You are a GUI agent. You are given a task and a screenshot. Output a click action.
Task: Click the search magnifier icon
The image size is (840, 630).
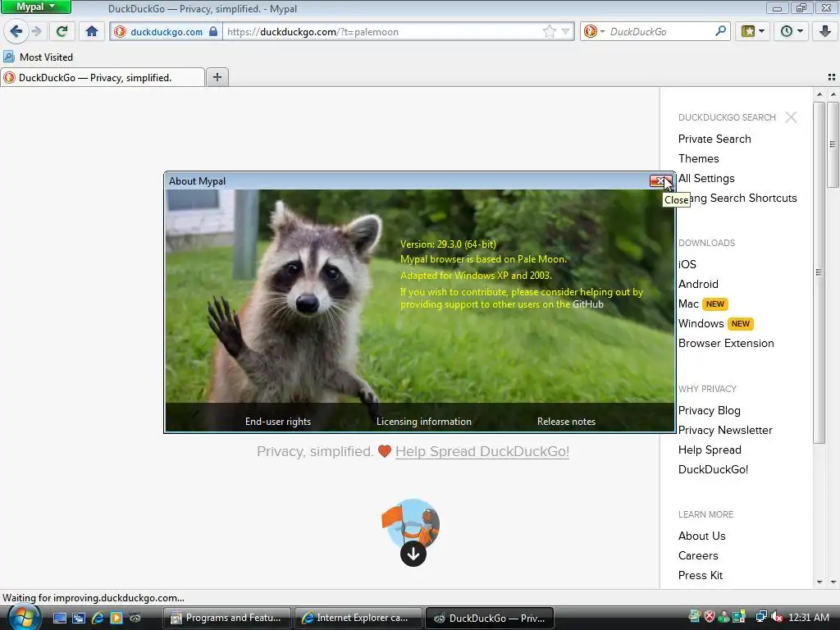(x=720, y=31)
